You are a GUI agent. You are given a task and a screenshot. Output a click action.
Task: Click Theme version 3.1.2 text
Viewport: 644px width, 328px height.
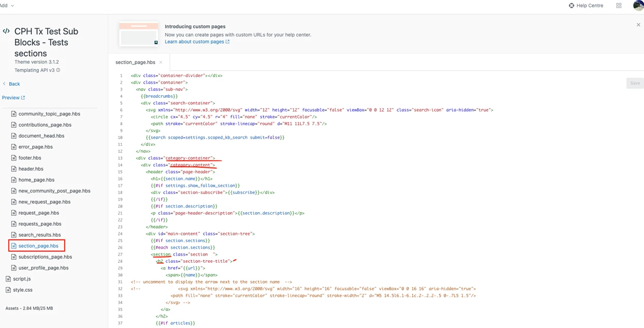coord(37,62)
